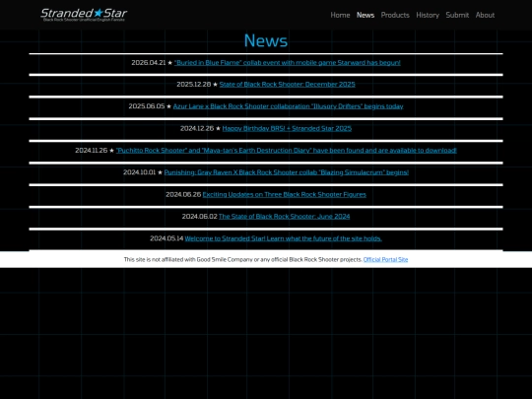Viewport: 532px width, 399px height.
Task: Click the date 2024.05.14
Action: [166, 238]
